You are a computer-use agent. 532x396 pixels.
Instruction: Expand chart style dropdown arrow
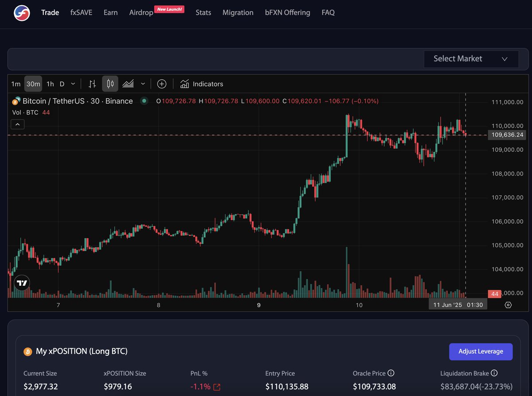143,84
